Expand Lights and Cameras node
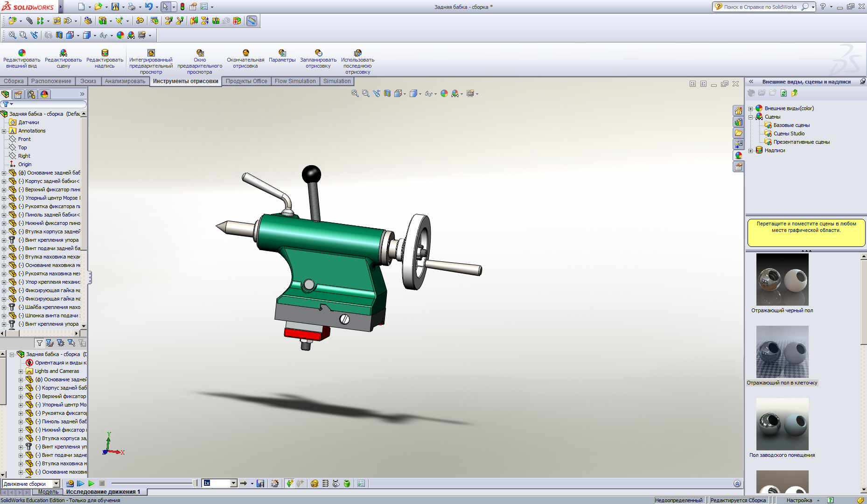 point(21,371)
